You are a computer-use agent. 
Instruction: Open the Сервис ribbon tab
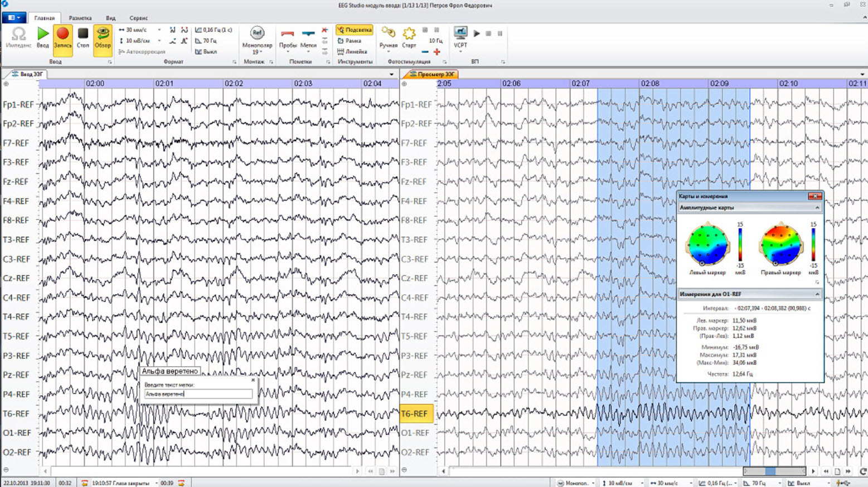139,18
